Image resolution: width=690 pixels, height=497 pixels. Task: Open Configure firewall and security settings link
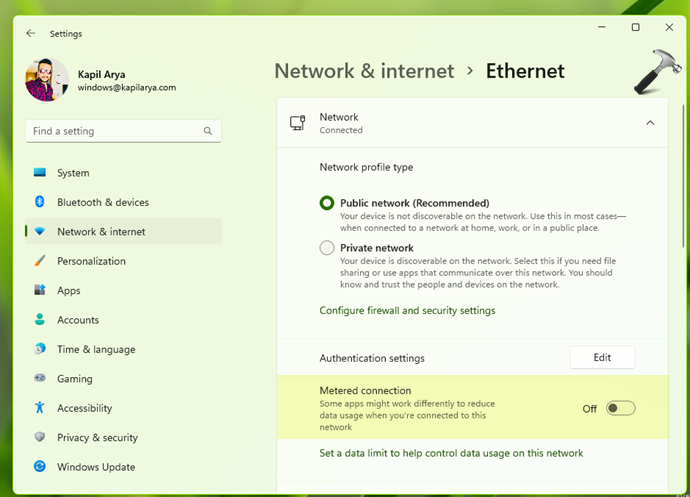pyautogui.click(x=407, y=310)
